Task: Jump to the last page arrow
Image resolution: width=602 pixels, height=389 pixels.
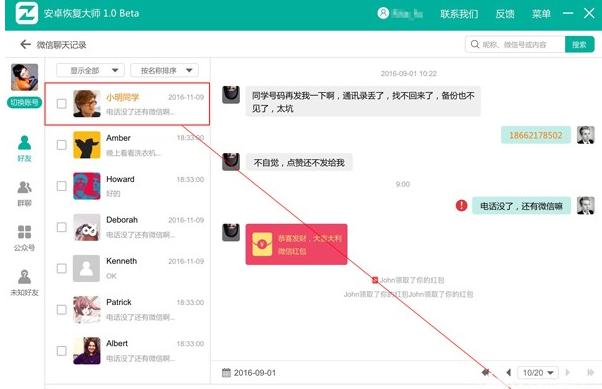Action: coord(590,372)
